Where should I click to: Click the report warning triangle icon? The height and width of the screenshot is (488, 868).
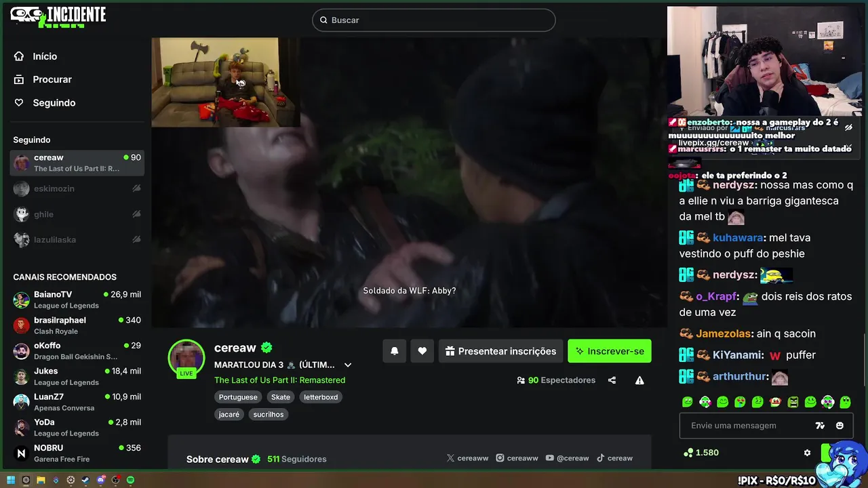[639, 380]
